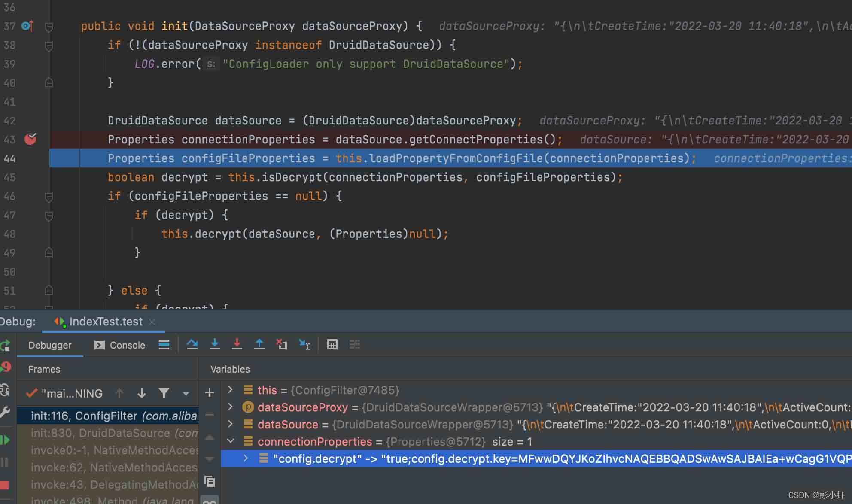The width and height of the screenshot is (852, 504).
Task: Click the dataSourceProxy variable name
Action: [303, 407]
